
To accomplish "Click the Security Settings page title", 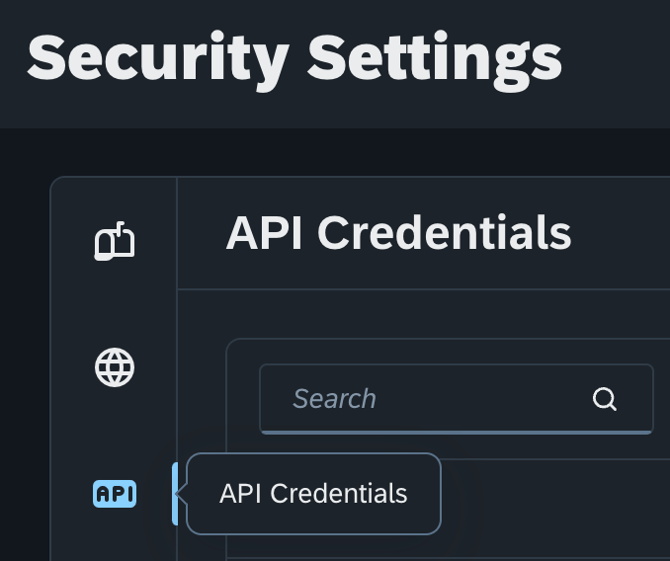I will point(294,58).
